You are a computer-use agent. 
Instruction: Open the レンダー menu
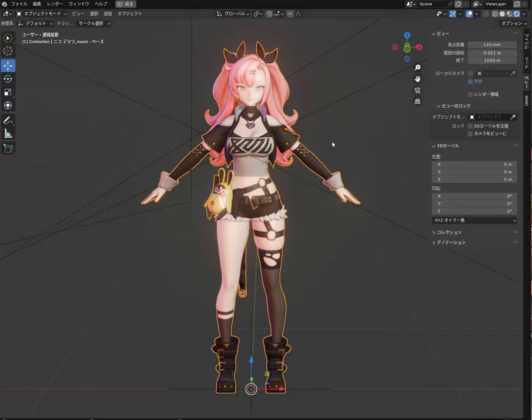tap(55, 4)
